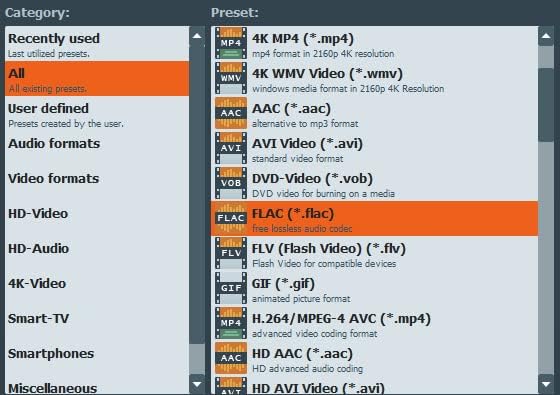Screen dimensions: 560x395
Task: Click the AAC preset icon
Action: 231,113
